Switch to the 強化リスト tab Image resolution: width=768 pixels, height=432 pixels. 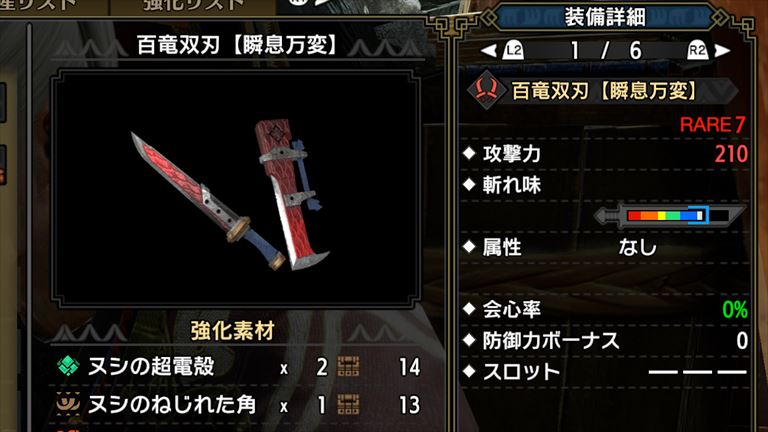click(x=193, y=5)
